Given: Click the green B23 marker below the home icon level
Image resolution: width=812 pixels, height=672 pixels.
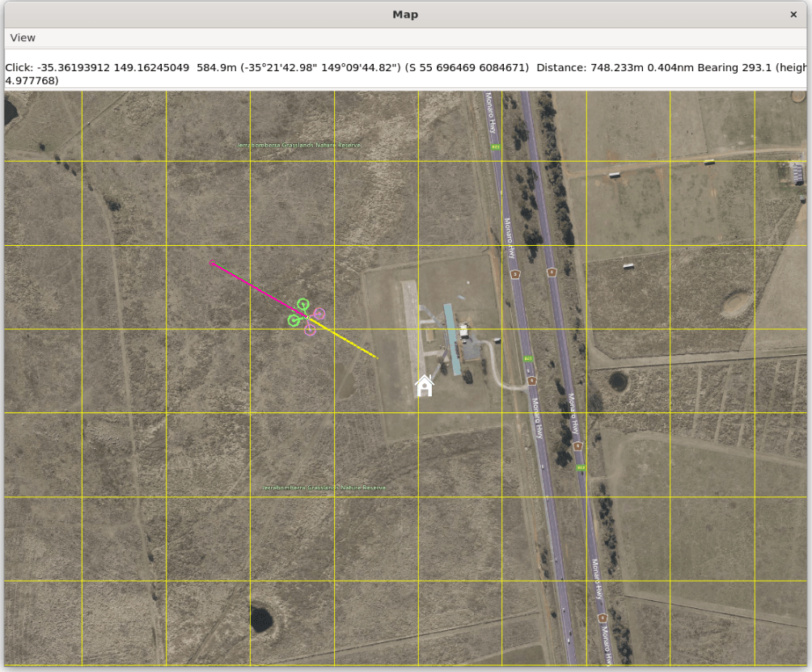Looking at the screenshot, I should (581, 467).
